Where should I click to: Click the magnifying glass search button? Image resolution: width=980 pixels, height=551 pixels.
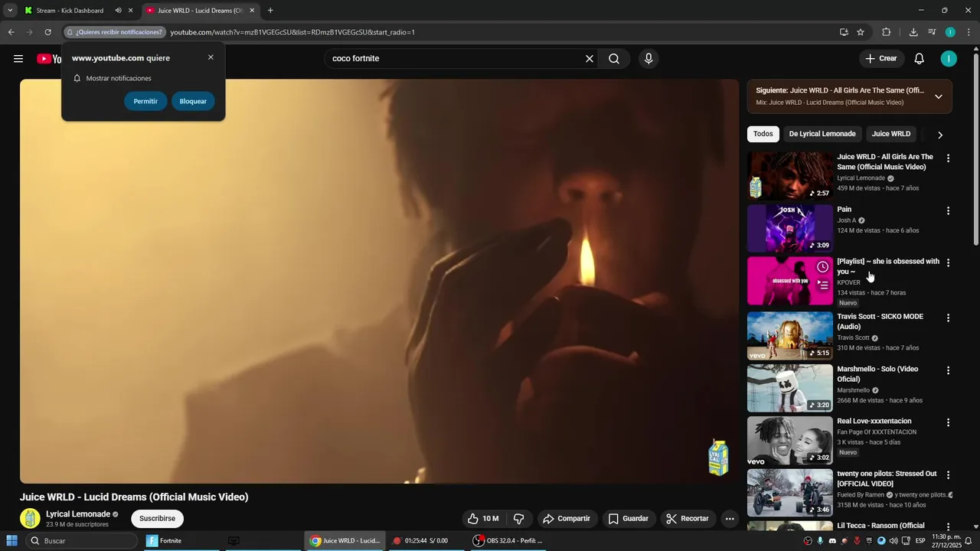point(614,59)
